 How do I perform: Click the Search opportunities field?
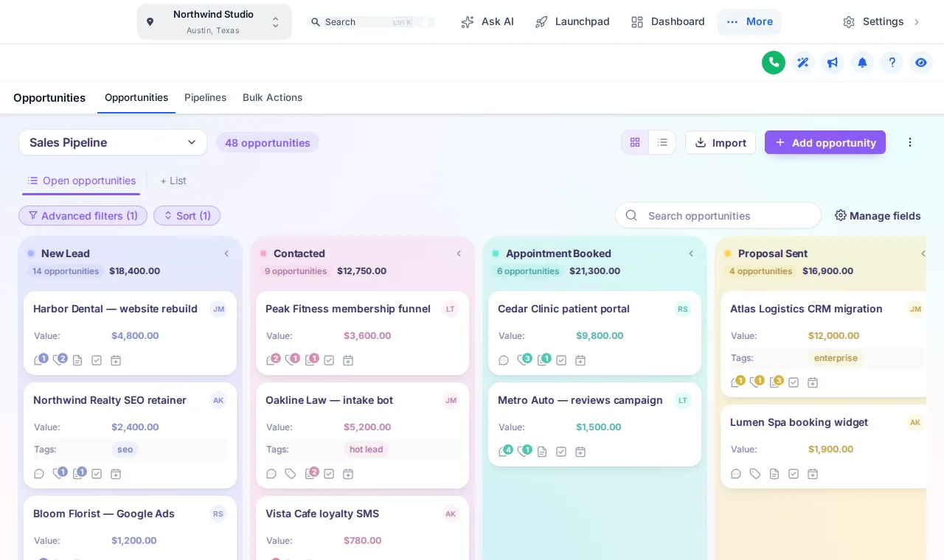point(718,215)
